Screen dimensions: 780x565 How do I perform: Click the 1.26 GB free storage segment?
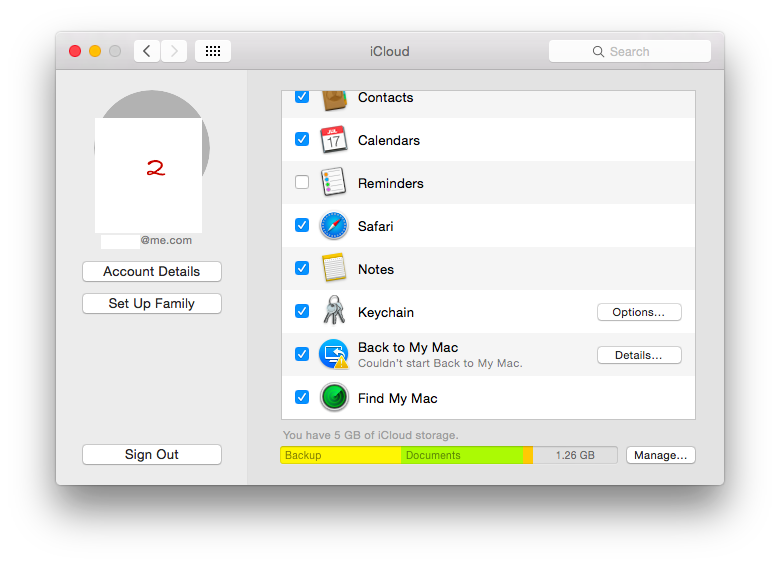(575, 455)
